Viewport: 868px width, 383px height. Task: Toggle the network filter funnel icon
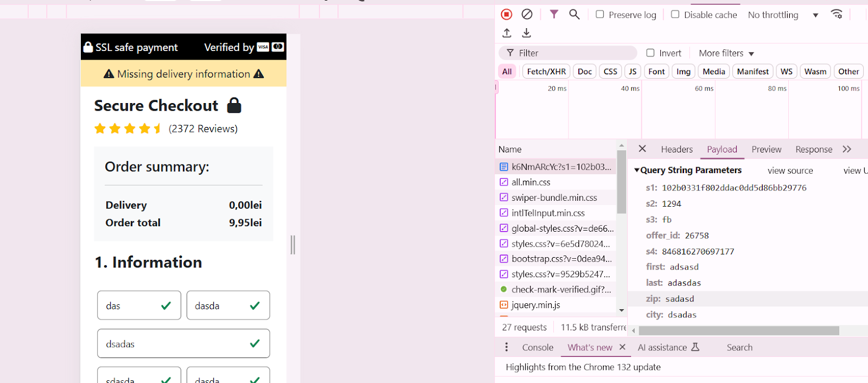pyautogui.click(x=554, y=15)
